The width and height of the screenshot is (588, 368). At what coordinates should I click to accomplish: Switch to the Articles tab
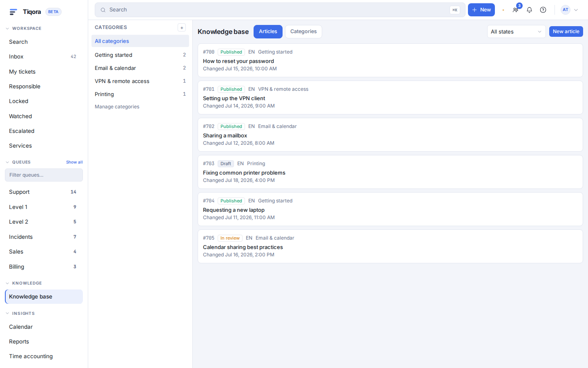coord(268,31)
